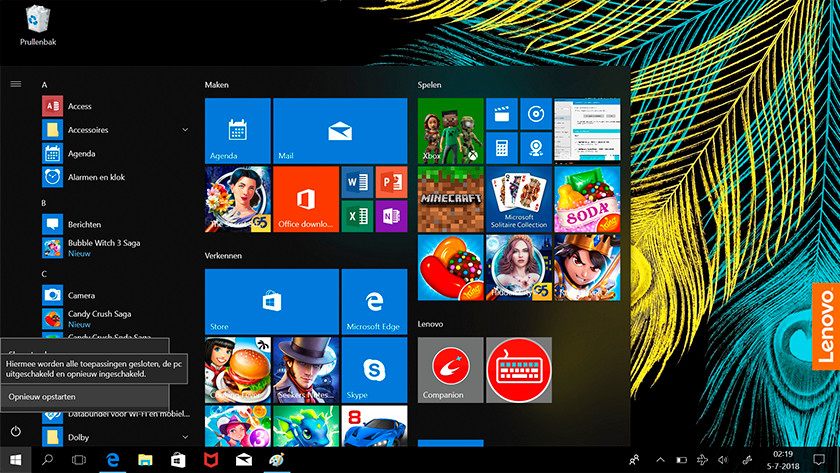This screenshot has width=840, height=473.
Task: Open the Lenovo Companion tile
Action: click(x=451, y=370)
